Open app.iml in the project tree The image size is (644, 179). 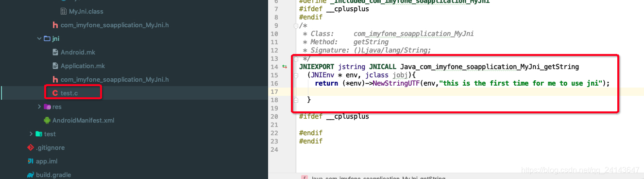[47, 161]
